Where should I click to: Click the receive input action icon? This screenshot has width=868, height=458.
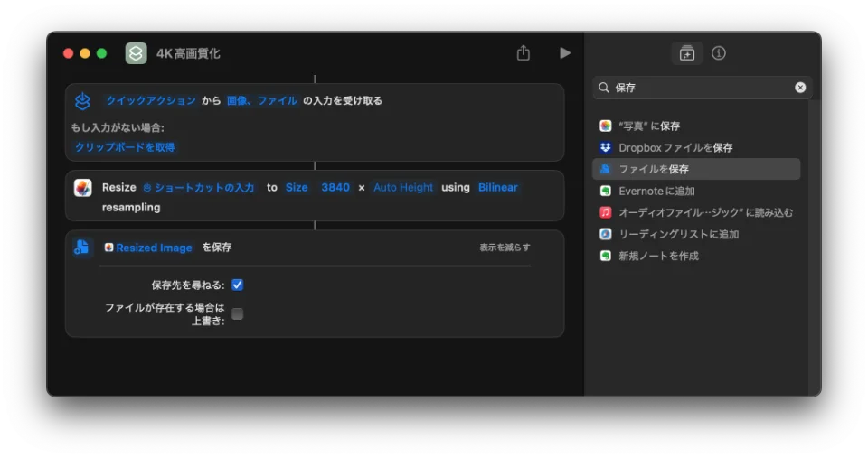pos(83,101)
